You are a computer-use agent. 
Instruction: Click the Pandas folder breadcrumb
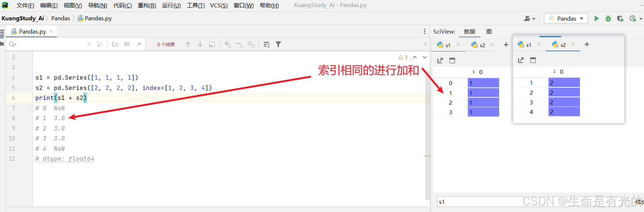point(60,18)
